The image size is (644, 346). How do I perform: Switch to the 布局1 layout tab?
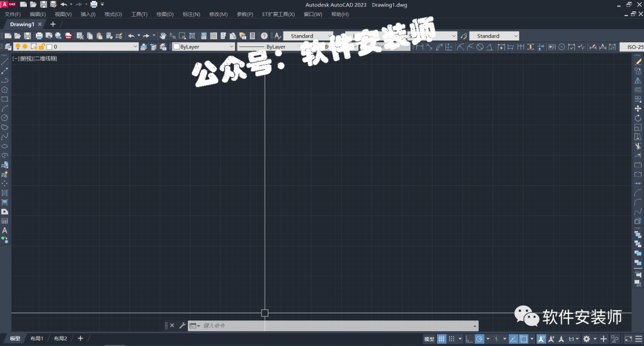[36, 339]
